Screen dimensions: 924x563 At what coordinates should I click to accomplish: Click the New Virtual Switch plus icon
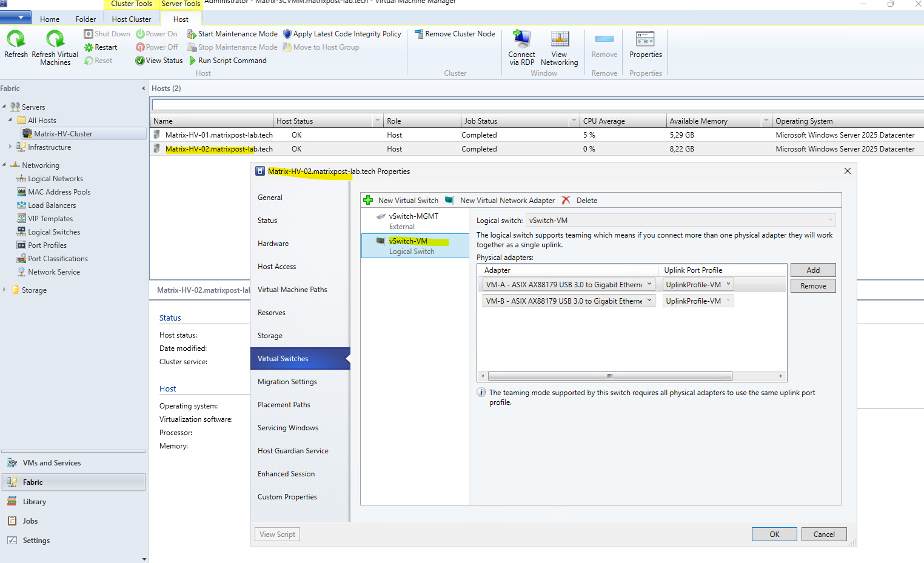[x=368, y=201]
